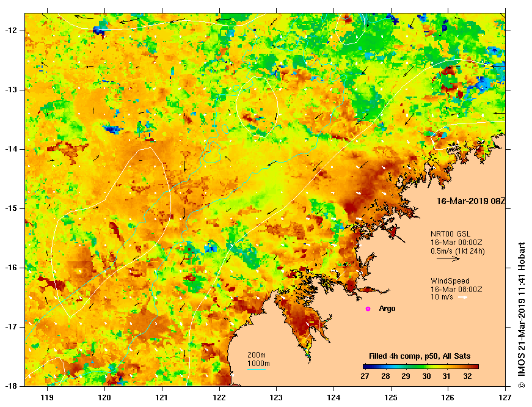The image size is (532, 407).
Task: Click the '-15' latitude axis label
Action: 10,208
